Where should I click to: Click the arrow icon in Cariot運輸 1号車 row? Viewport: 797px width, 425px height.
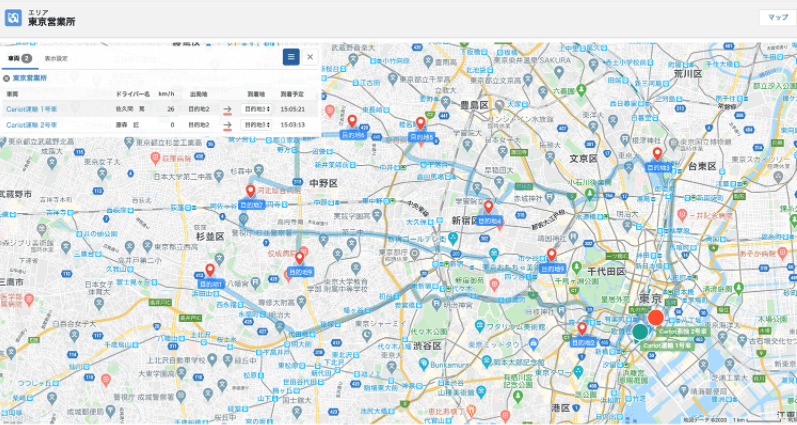(x=227, y=109)
